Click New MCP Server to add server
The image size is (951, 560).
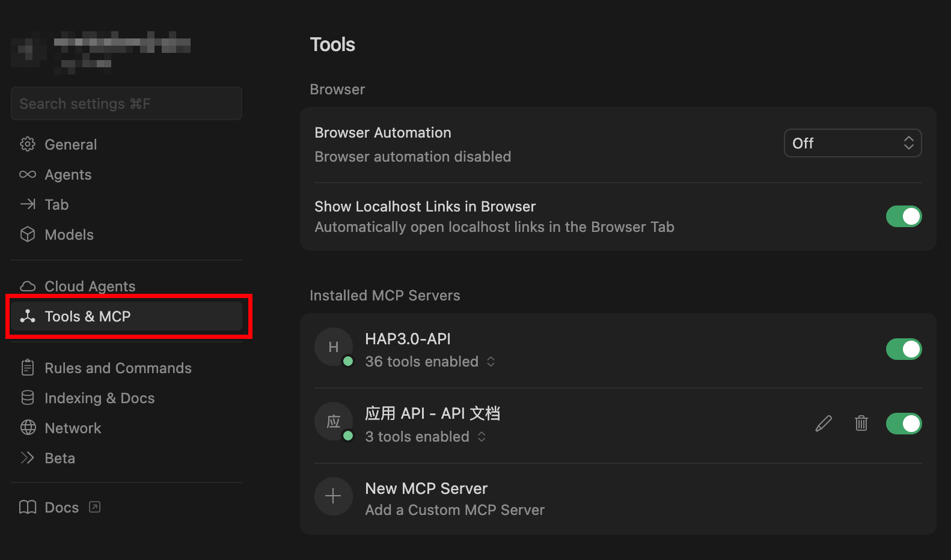point(426,488)
